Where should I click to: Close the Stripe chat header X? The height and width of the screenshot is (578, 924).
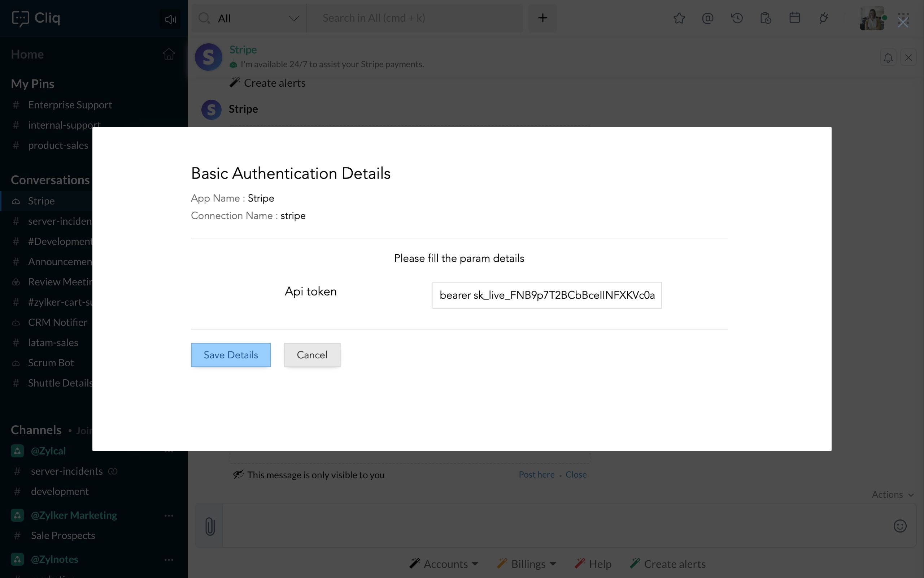tap(908, 58)
